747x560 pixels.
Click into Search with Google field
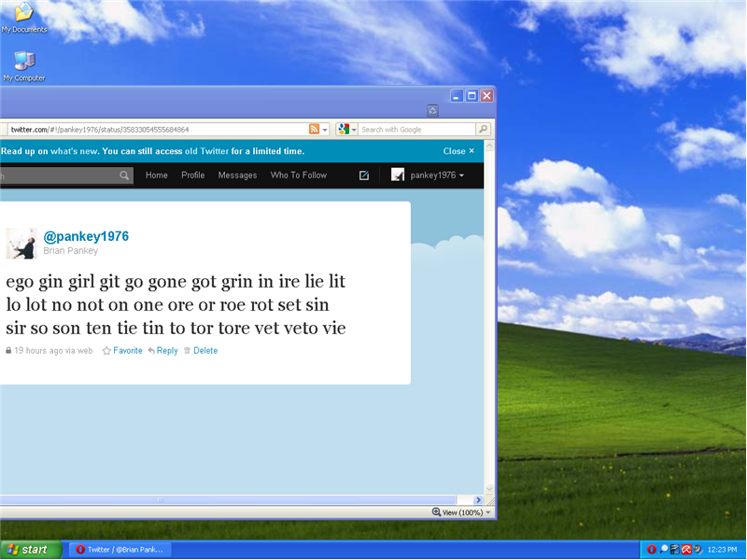[416, 130]
